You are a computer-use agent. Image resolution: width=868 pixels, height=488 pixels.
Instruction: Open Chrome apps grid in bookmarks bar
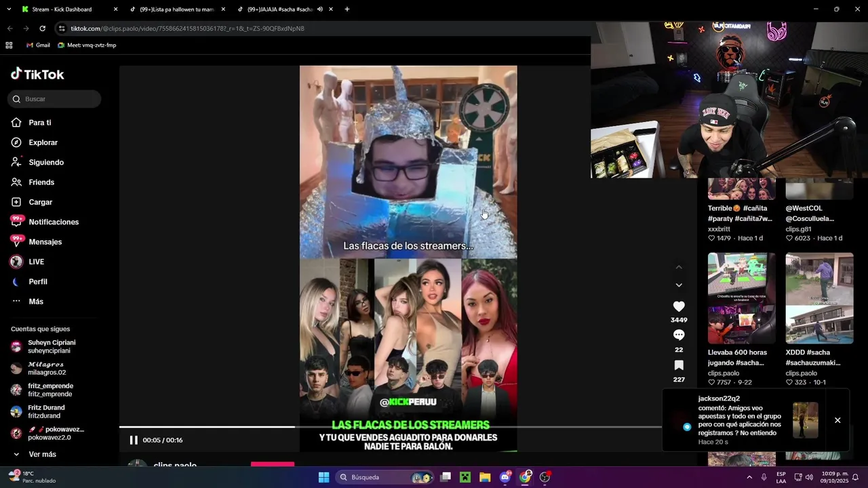(9, 45)
